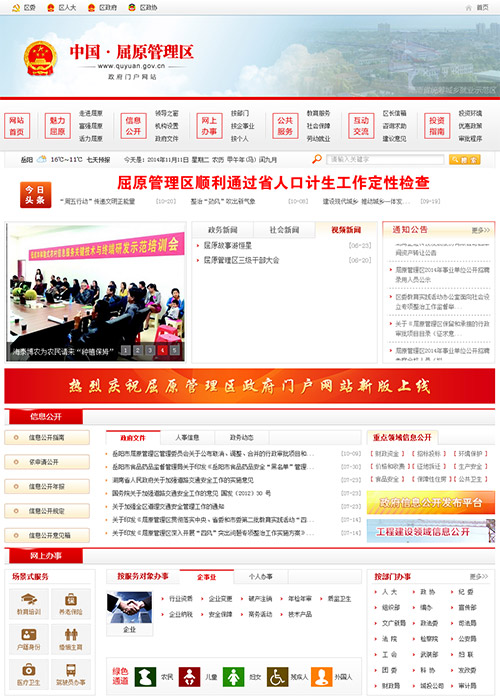Open the 网上办事 navigation button
Screen dimensions: 500x699
coord(209,126)
